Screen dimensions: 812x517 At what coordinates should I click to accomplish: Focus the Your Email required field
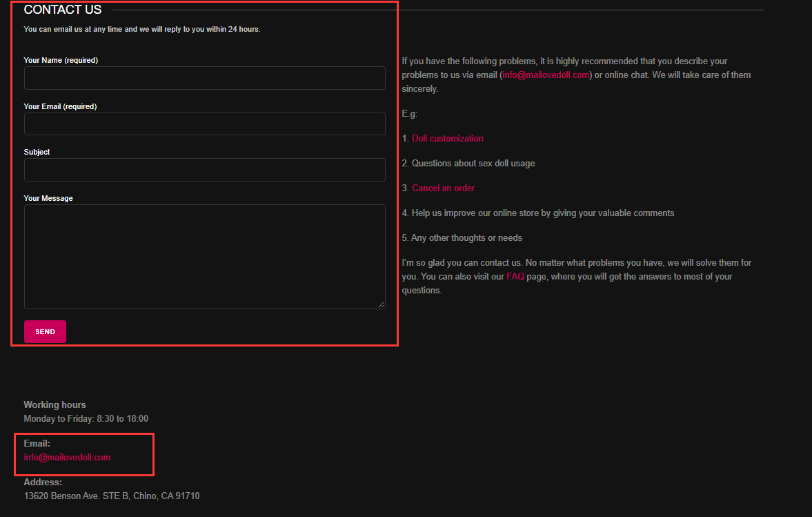point(205,124)
